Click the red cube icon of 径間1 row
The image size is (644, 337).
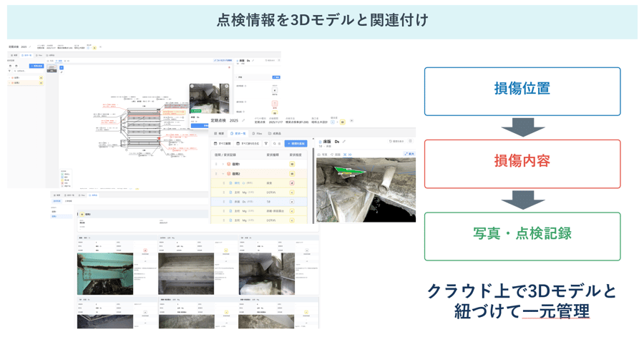[x=229, y=164]
